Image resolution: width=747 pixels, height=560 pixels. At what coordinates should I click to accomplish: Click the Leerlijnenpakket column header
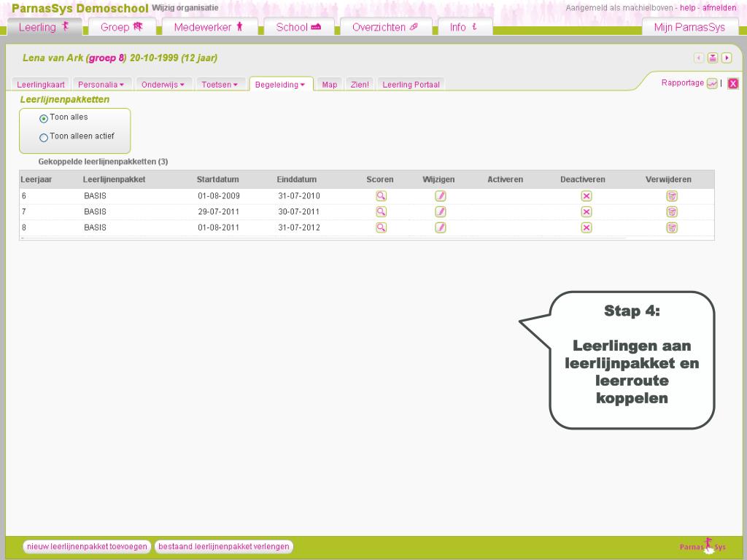[114, 179]
